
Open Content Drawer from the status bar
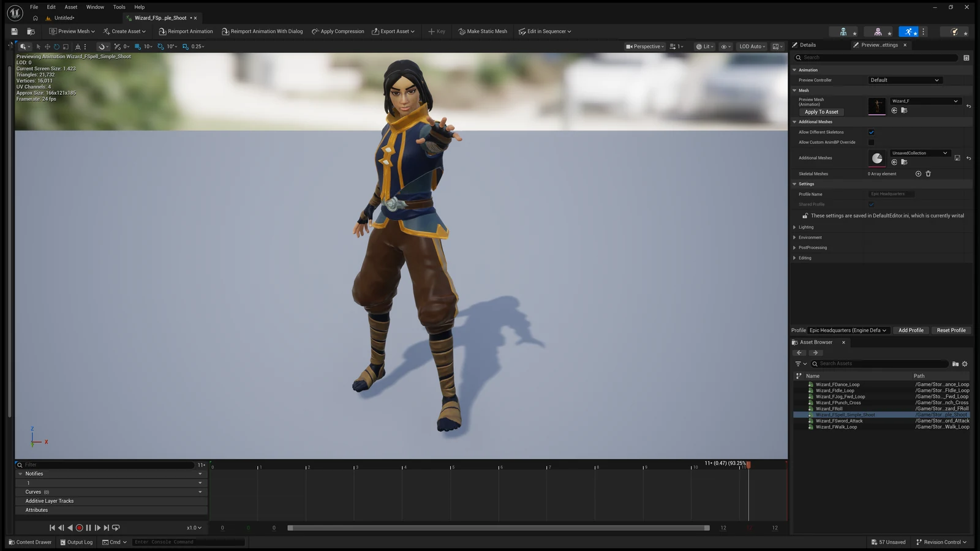point(30,542)
